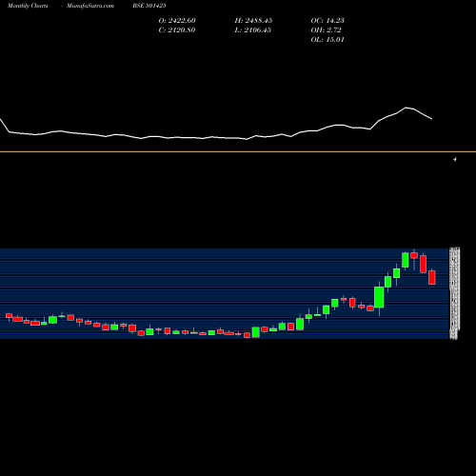Screen dimensions: 476x476
Task: Select the close value C: 2120.80
Action: coord(177,30)
